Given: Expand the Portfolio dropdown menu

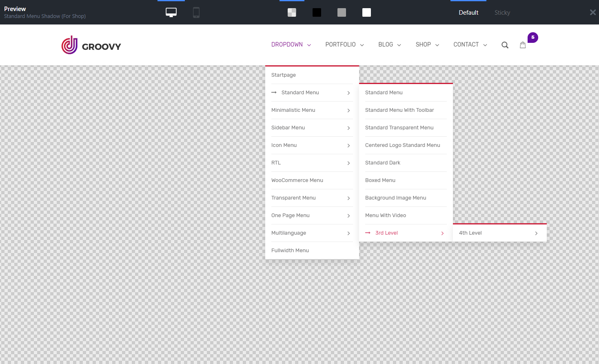Looking at the screenshot, I should (x=344, y=44).
